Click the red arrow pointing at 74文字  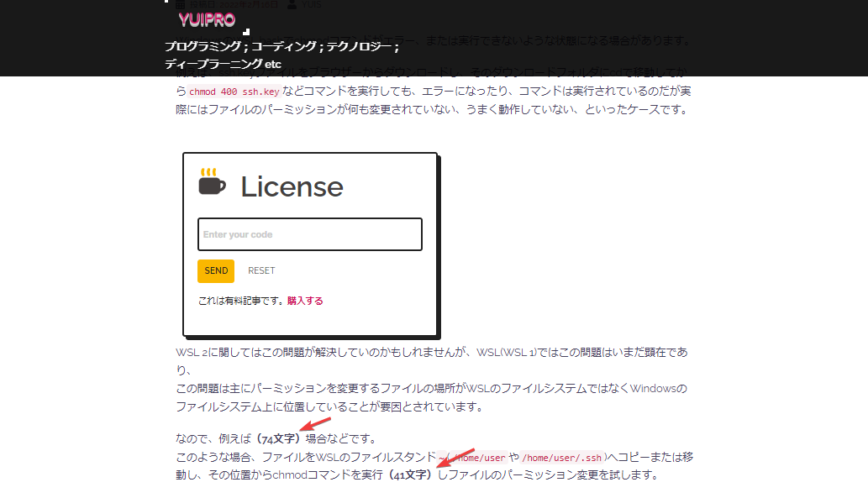pyautogui.click(x=316, y=426)
